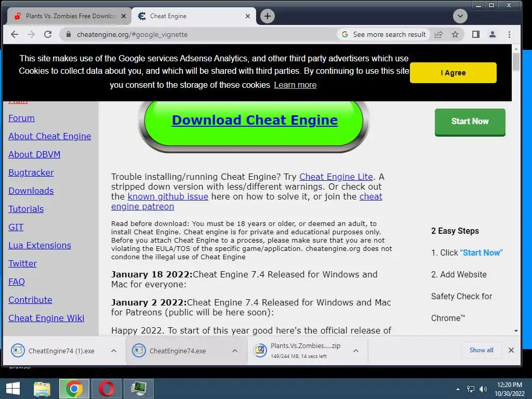Image resolution: width=532 pixels, height=399 pixels.
Task: Expand options for CheatEngine74.exe download
Action: pos(235,351)
